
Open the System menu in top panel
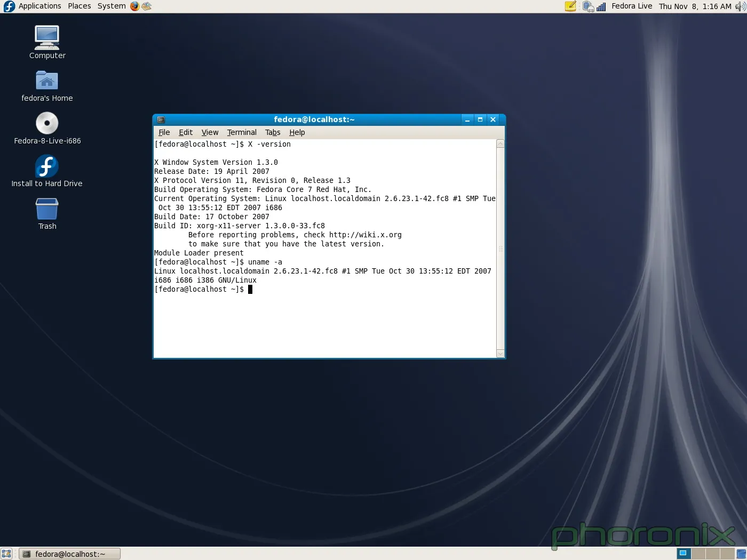click(x=112, y=6)
